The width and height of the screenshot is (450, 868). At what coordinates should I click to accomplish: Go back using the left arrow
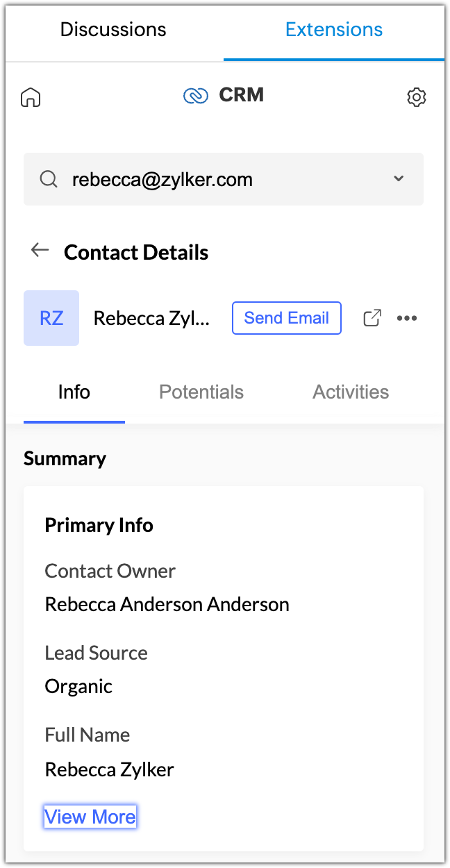pos(40,251)
